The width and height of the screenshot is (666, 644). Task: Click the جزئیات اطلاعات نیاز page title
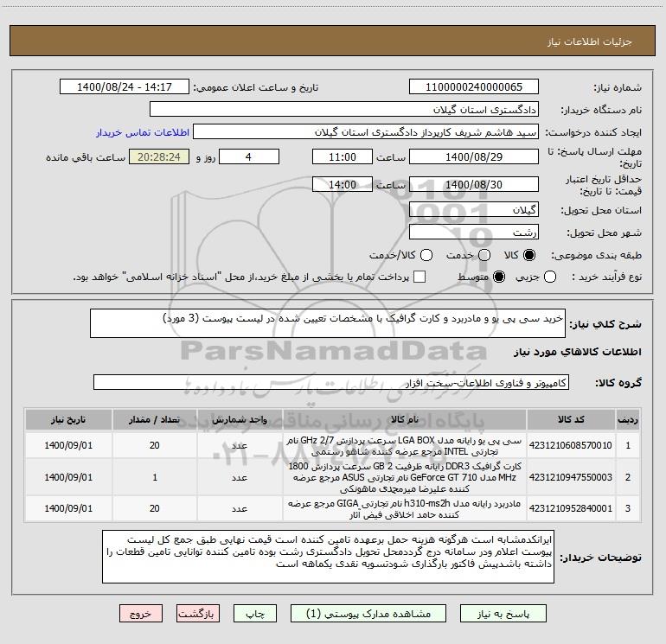point(590,41)
